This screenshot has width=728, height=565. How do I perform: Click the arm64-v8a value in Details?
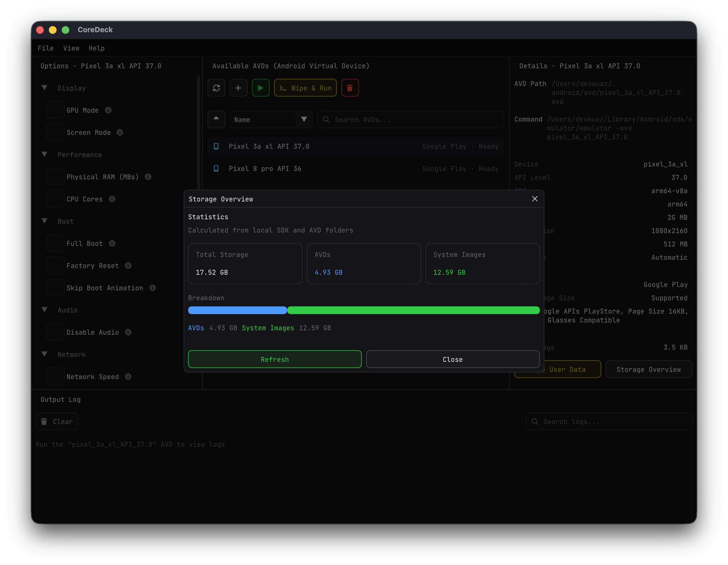[x=669, y=191]
